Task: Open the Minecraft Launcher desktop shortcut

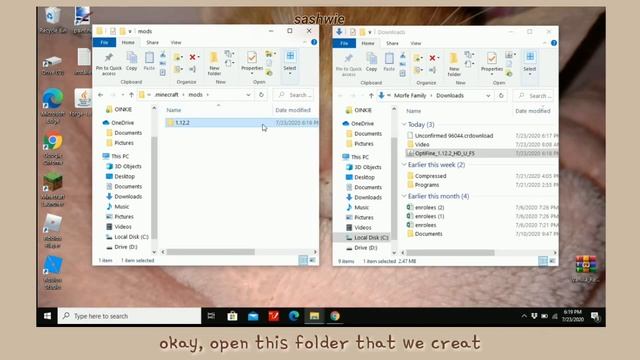Action: click(x=53, y=190)
